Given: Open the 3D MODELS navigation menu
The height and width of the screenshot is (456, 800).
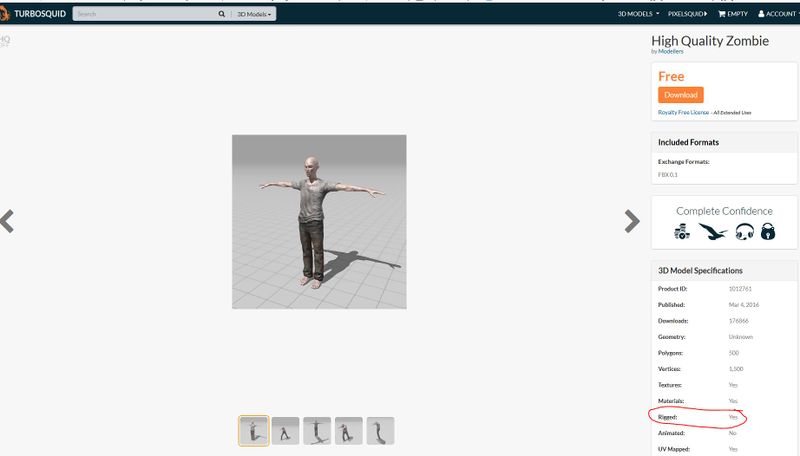Looking at the screenshot, I should coord(638,14).
